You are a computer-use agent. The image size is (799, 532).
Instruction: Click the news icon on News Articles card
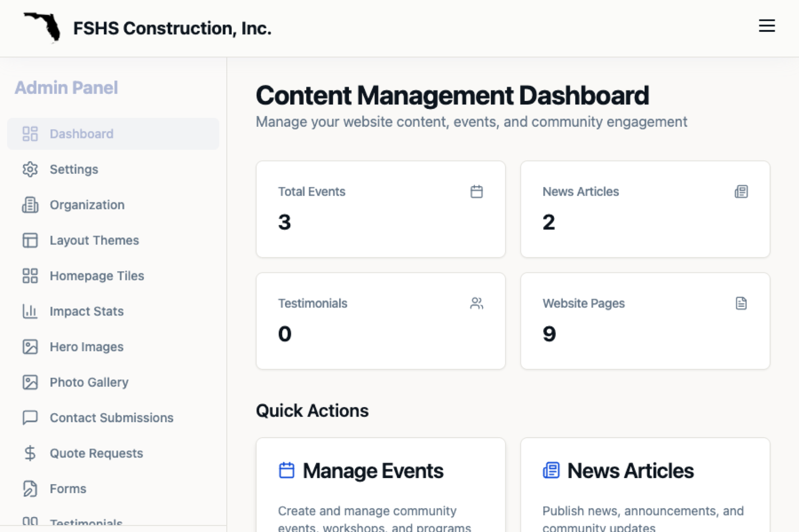pos(741,191)
